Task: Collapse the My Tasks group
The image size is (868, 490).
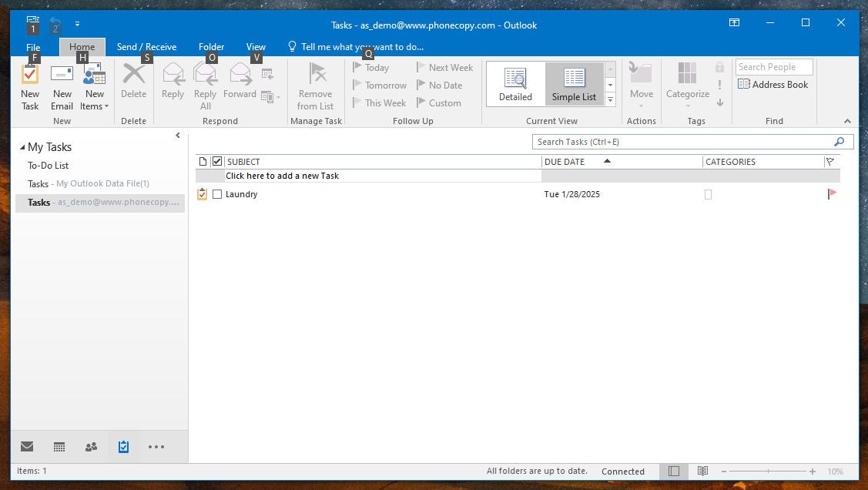Action: (22, 147)
